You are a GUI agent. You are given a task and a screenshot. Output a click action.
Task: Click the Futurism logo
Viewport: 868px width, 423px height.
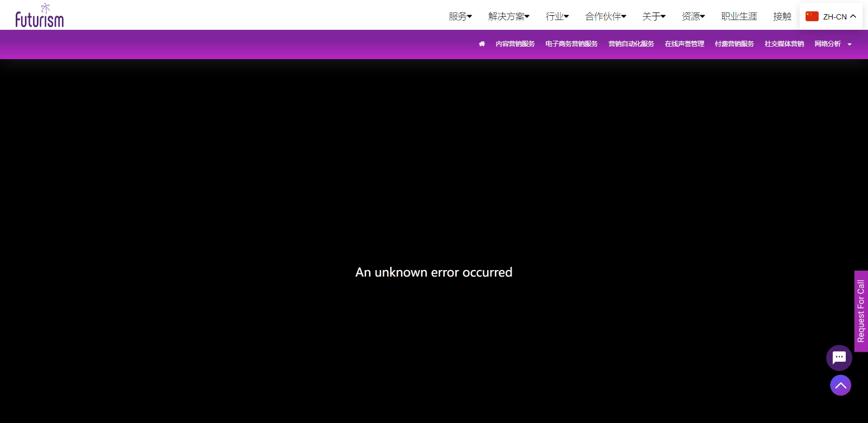click(39, 16)
